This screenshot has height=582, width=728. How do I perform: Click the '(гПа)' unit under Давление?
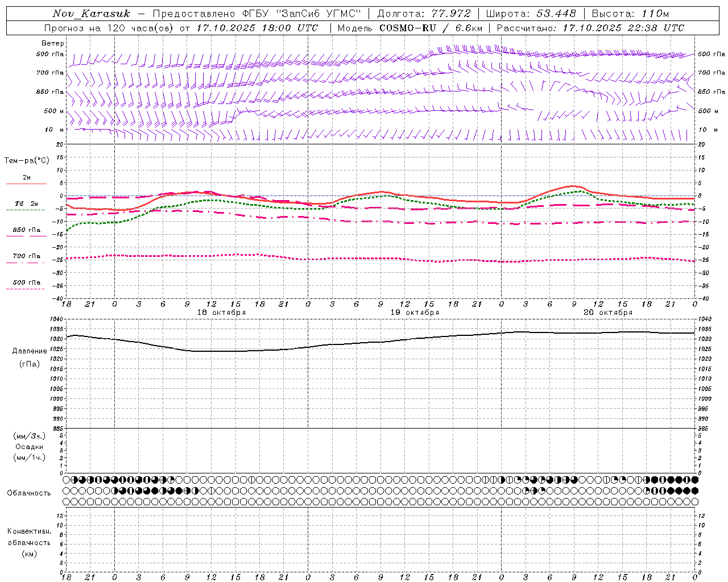pos(30,364)
